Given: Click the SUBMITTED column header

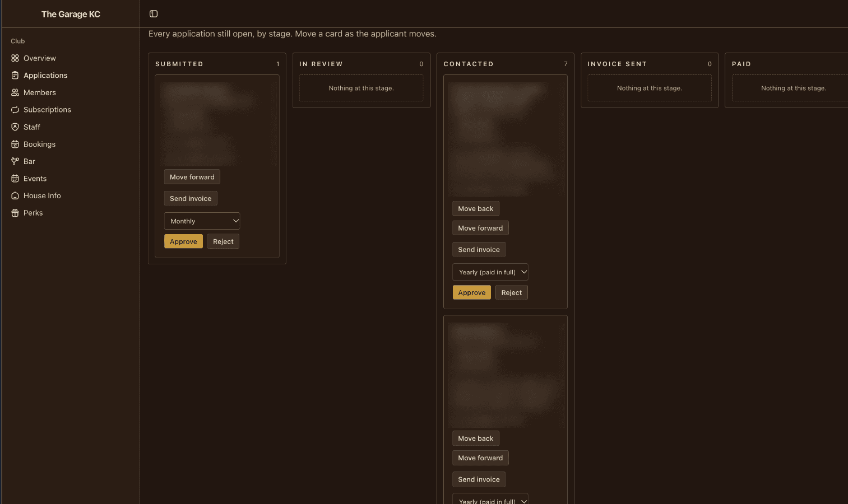Looking at the screenshot, I should [x=179, y=64].
